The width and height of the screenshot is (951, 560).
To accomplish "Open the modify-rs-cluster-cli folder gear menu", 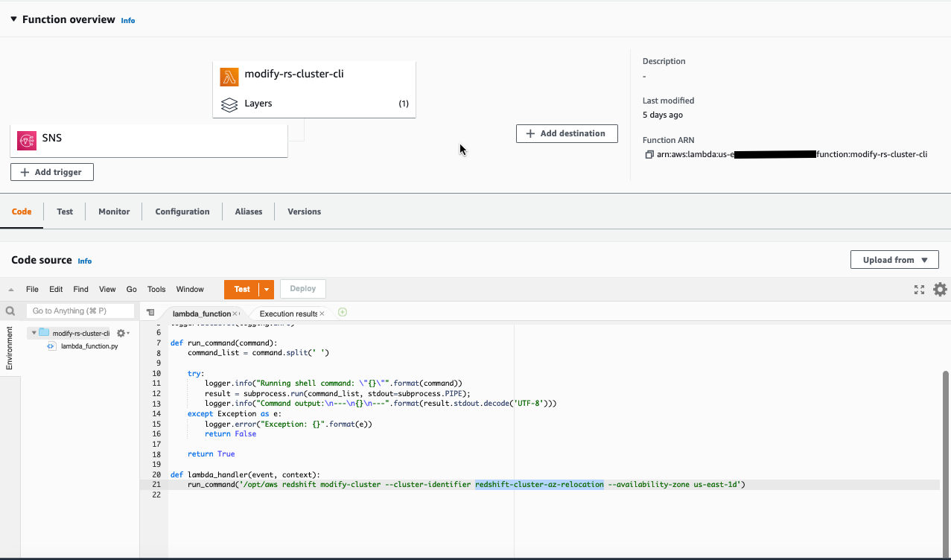I will (x=122, y=333).
